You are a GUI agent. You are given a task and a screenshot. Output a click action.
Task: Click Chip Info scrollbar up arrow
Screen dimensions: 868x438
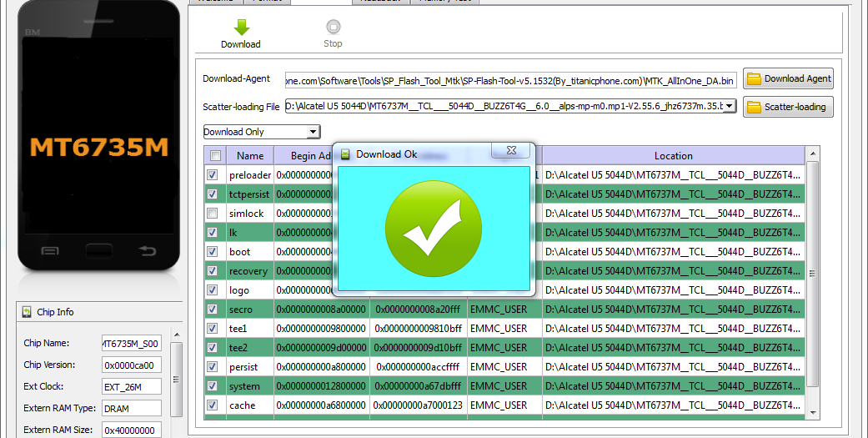pos(177,335)
